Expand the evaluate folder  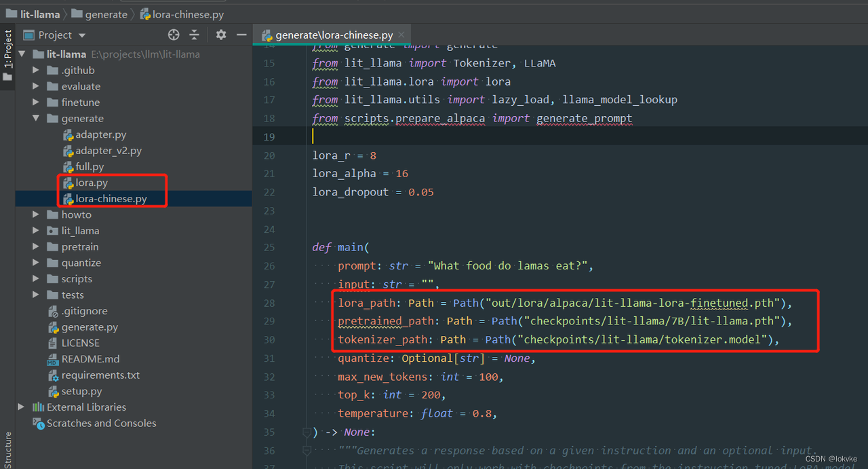pos(36,86)
